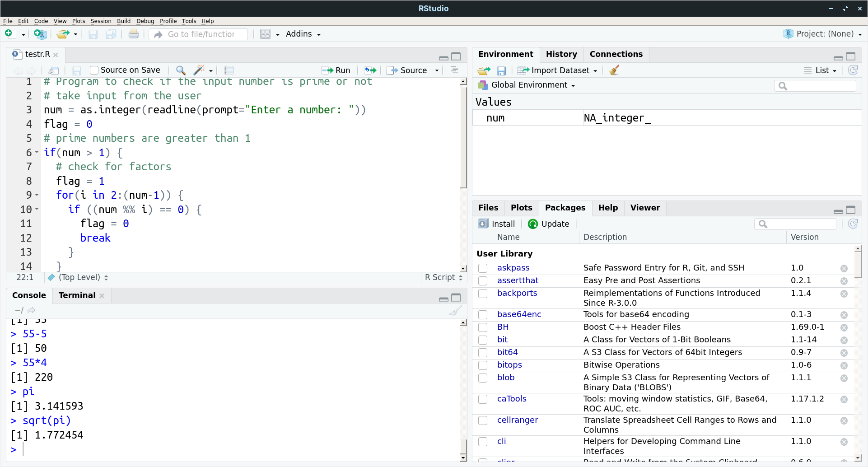
Task: Click the View current directory arrow in Console
Action: point(31,310)
